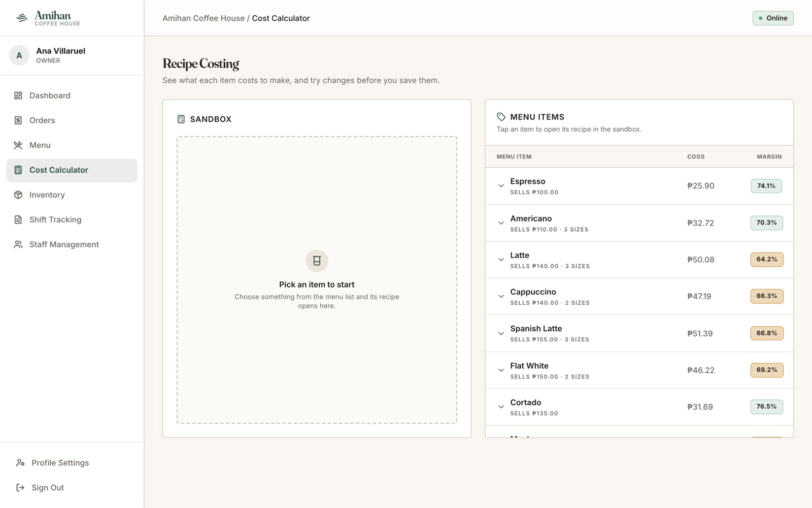Click the Profile Settings user-gear icon
Viewport: 812px width, 508px height.
(x=20, y=463)
